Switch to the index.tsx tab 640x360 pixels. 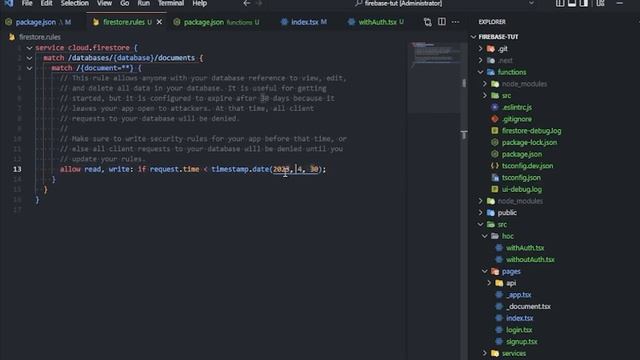click(304, 22)
